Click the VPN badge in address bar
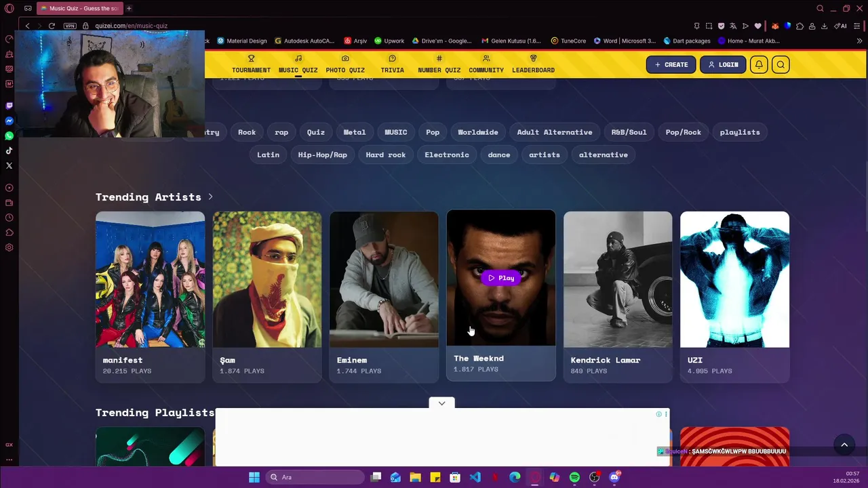The image size is (868, 488). tap(70, 26)
